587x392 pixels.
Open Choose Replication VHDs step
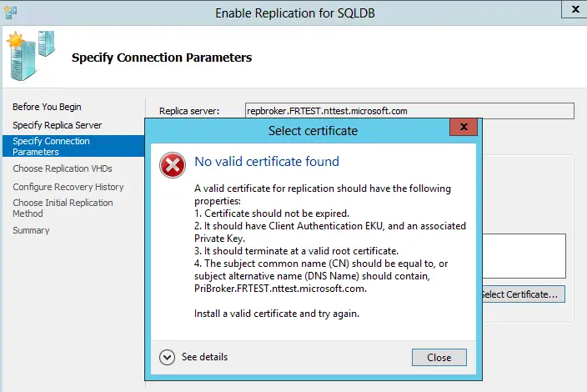[x=63, y=168]
